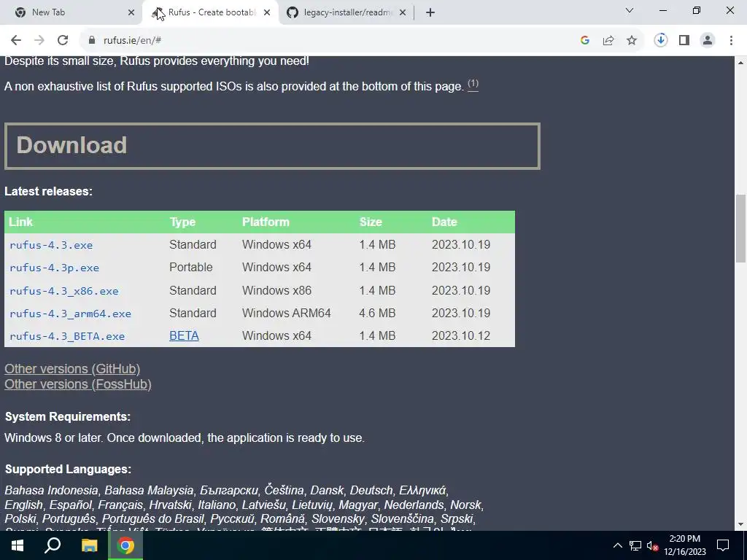Click the Date column header

[x=444, y=222]
